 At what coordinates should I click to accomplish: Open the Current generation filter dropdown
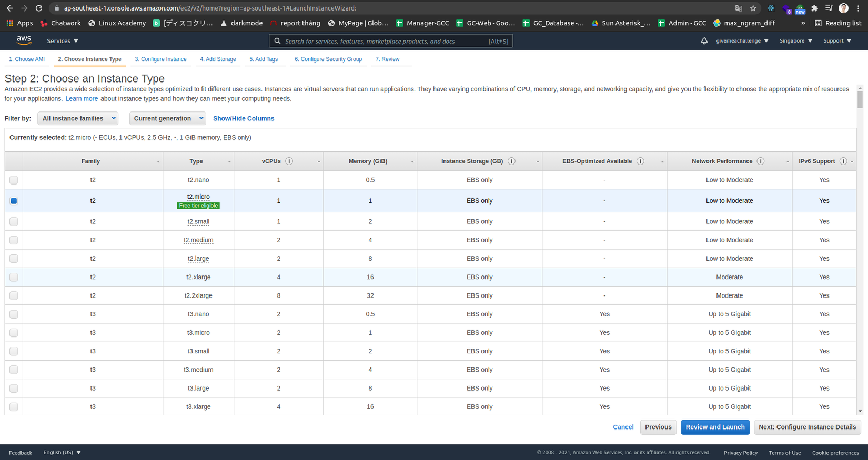tap(167, 118)
